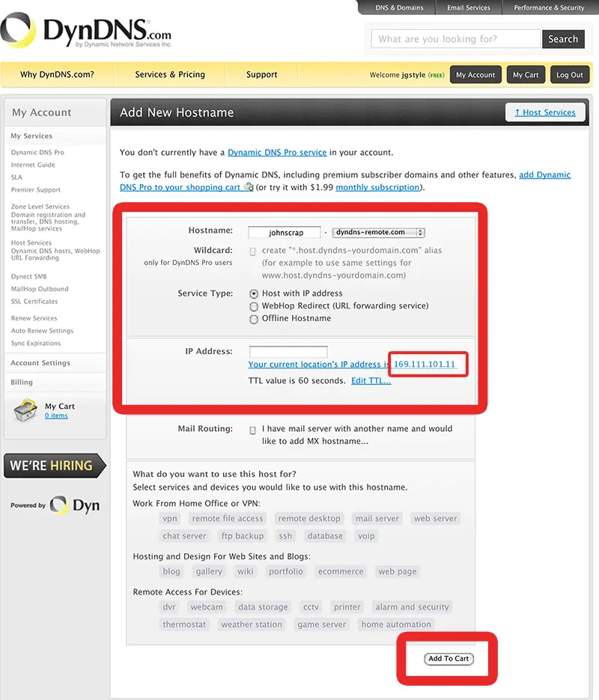Select the cctv tag
The width and height of the screenshot is (599, 700).
(x=311, y=607)
